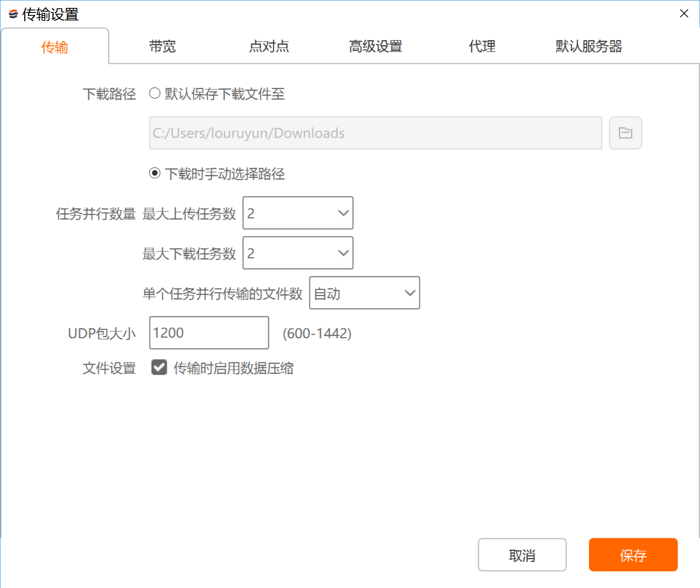This screenshot has width=700, height=588.
Task: Click the app logo in title bar
Action: click(x=13, y=14)
